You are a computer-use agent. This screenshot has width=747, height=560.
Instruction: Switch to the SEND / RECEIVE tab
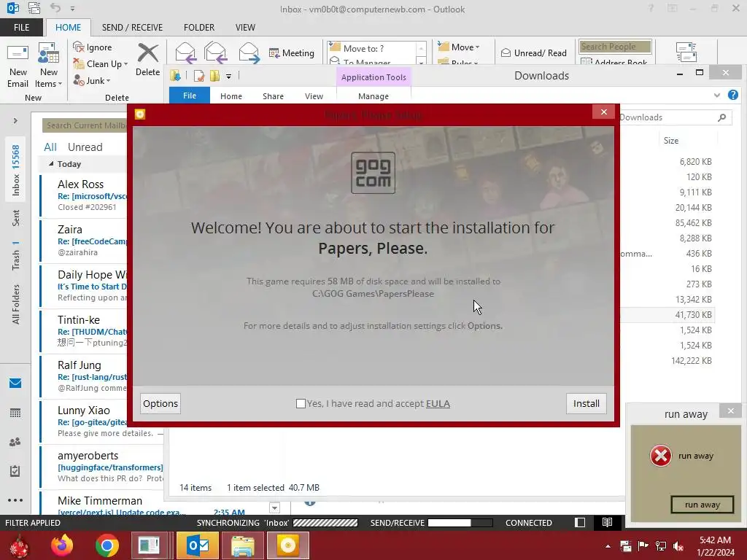[x=132, y=28]
